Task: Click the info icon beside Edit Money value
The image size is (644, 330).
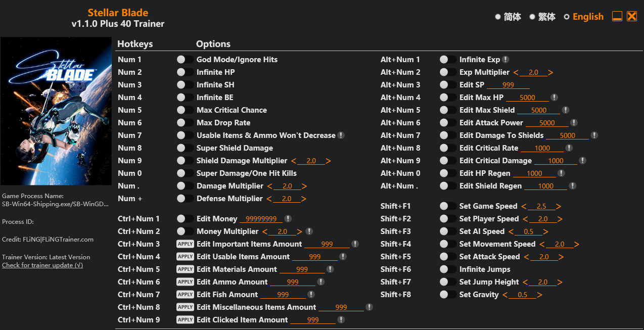Action: [288, 219]
